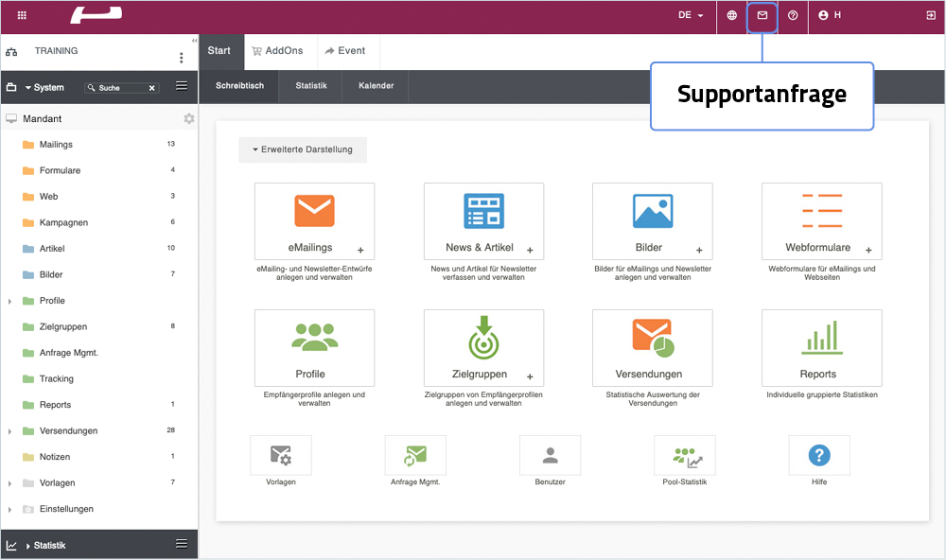Open the Versendungen tile
This screenshot has height=560, width=946.
tap(652, 347)
